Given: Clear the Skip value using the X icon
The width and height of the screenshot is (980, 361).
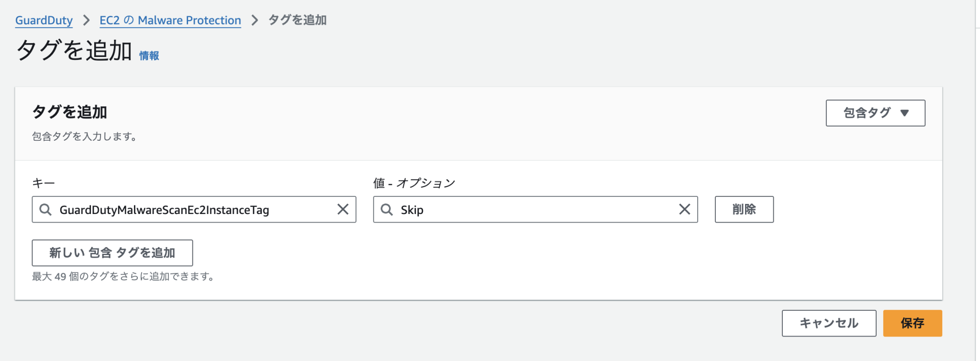Looking at the screenshot, I should click(685, 209).
